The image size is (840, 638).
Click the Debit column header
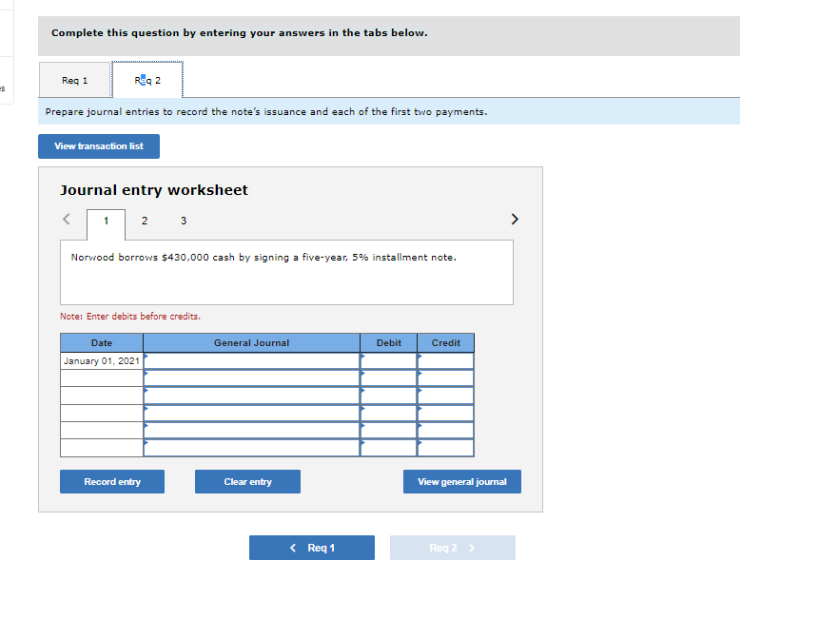(389, 342)
